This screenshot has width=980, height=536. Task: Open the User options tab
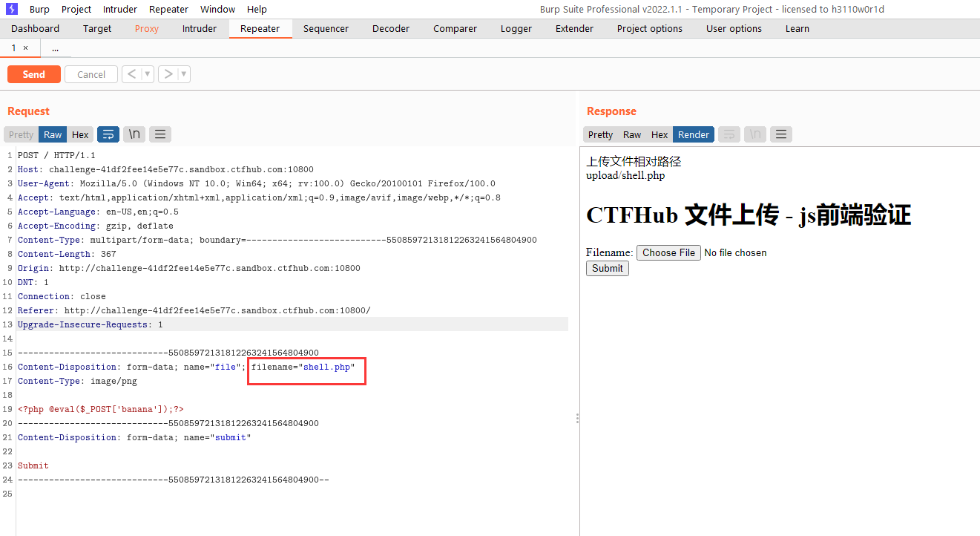[x=734, y=28]
